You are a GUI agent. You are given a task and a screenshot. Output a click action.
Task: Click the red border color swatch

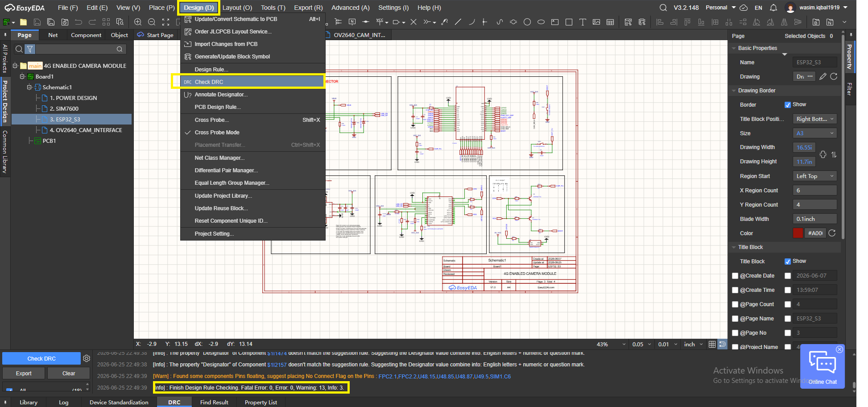point(798,233)
